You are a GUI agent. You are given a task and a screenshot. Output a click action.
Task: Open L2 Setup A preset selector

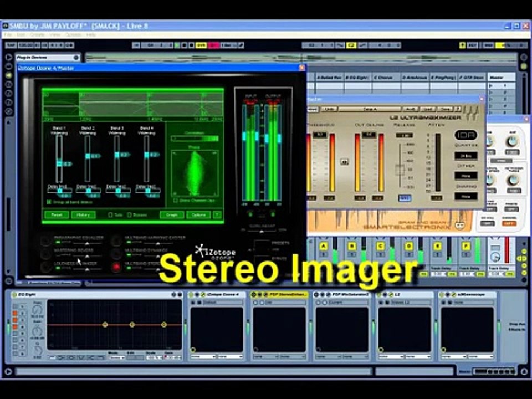[x=370, y=109]
